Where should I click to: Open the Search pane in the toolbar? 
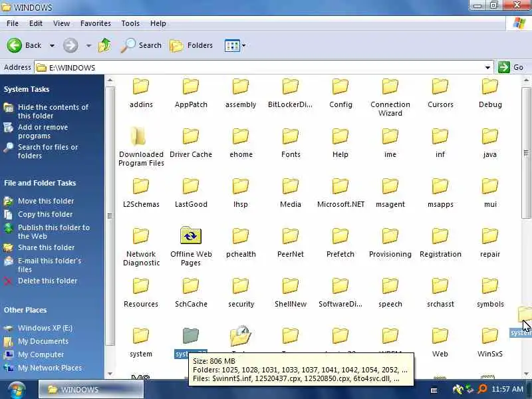(x=141, y=45)
